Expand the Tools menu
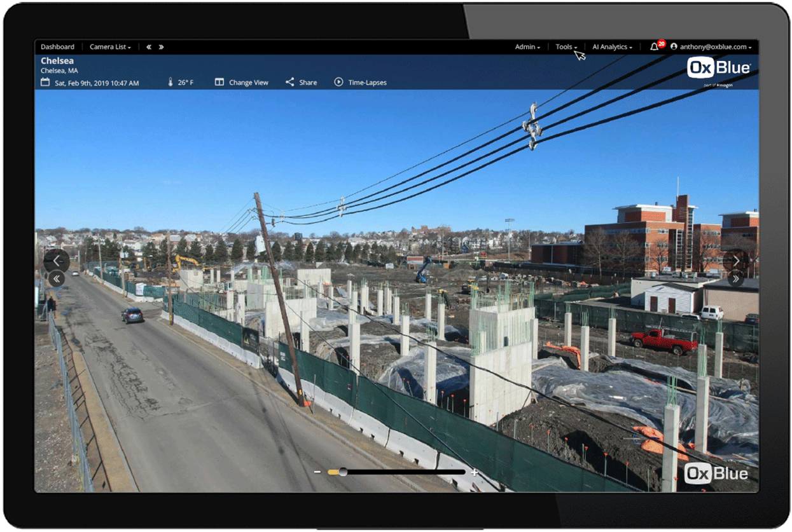 (566, 46)
